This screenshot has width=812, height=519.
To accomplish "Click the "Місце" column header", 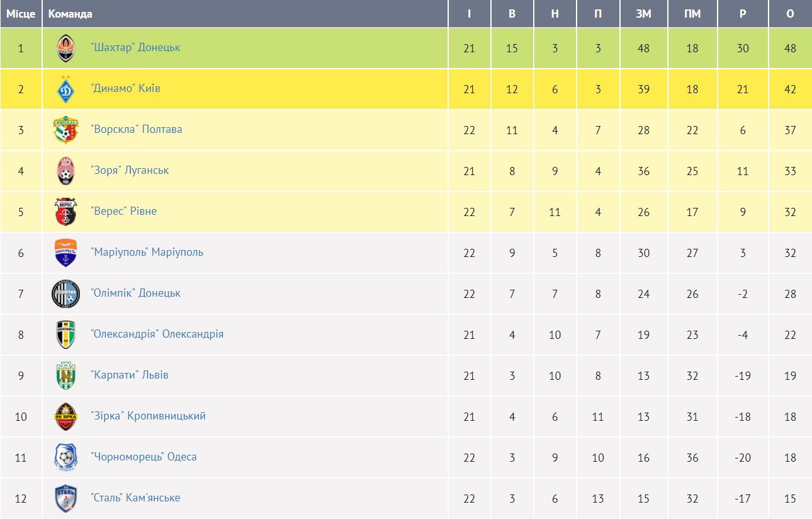I will point(21,14).
